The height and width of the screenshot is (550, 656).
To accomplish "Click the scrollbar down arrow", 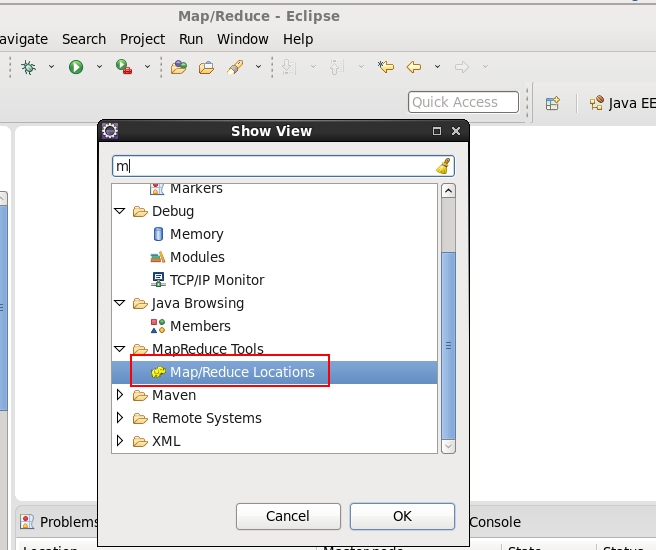I will 448,446.
